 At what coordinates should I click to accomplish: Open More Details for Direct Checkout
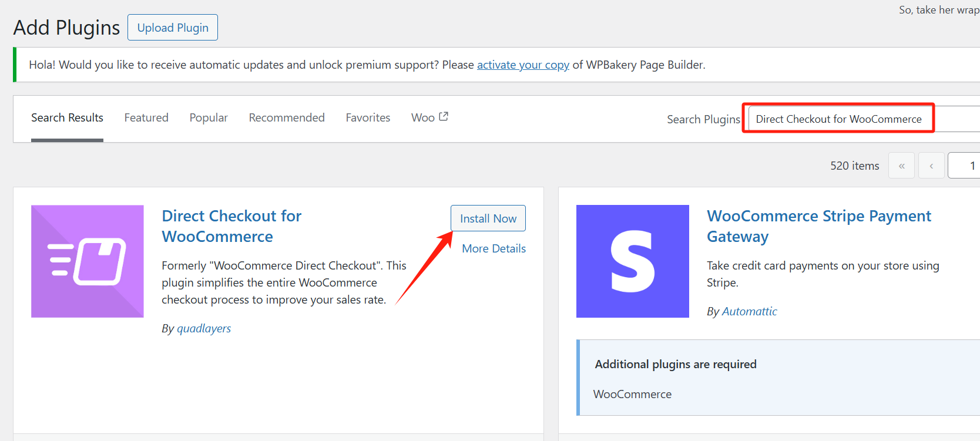point(494,248)
